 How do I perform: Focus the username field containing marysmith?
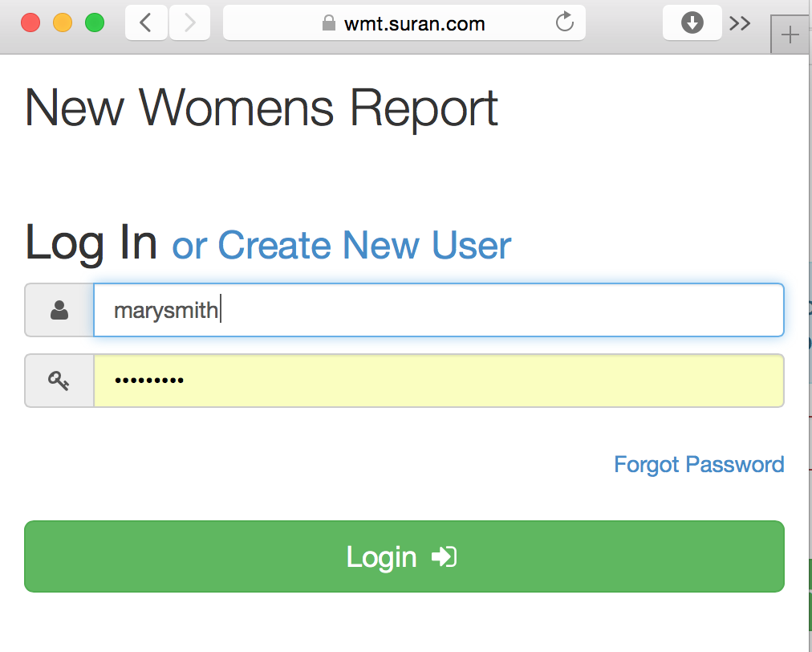pyautogui.click(x=438, y=310)
